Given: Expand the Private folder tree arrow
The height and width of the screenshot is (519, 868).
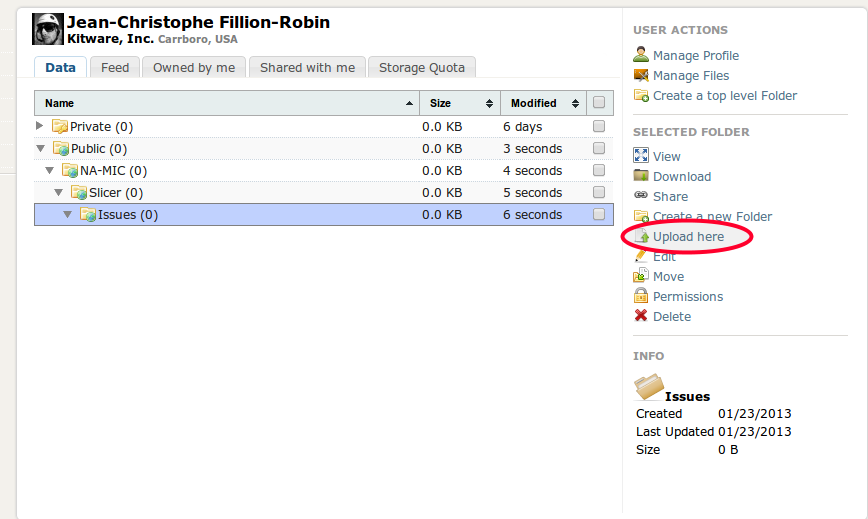Looking at the screenshot, I should click(x=40, y=126).
